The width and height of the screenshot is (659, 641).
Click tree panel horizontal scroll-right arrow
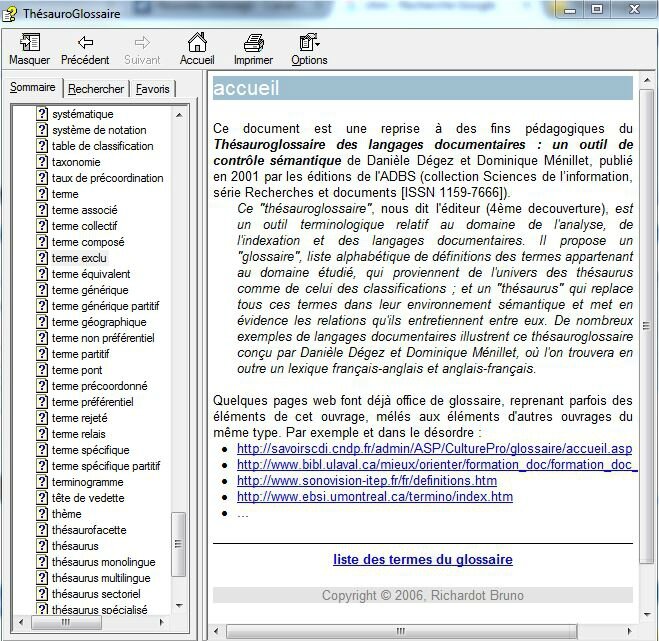tap(162, 622)
